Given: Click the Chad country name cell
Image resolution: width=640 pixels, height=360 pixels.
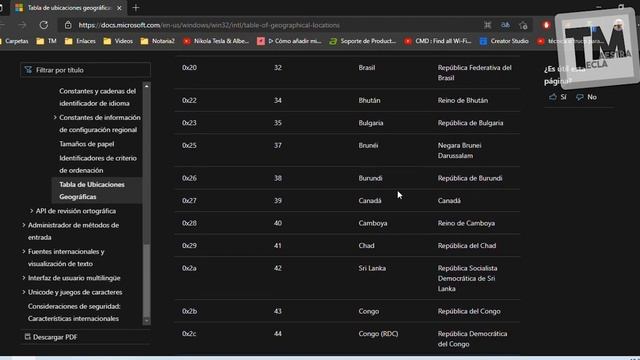Looking at the screenshot, I should point(366,245).
